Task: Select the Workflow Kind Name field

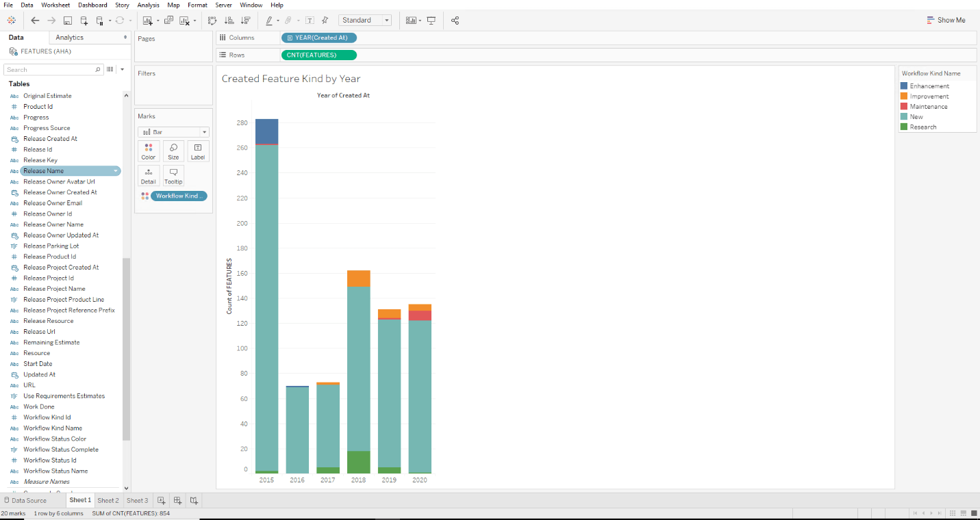Action: tap(52, 428)
